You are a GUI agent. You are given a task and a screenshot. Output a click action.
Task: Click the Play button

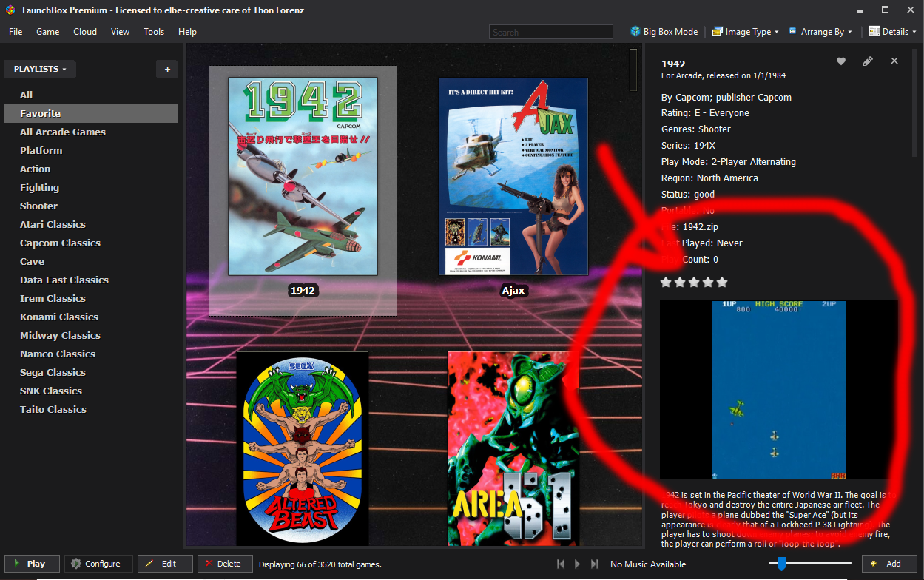(32, 564)
